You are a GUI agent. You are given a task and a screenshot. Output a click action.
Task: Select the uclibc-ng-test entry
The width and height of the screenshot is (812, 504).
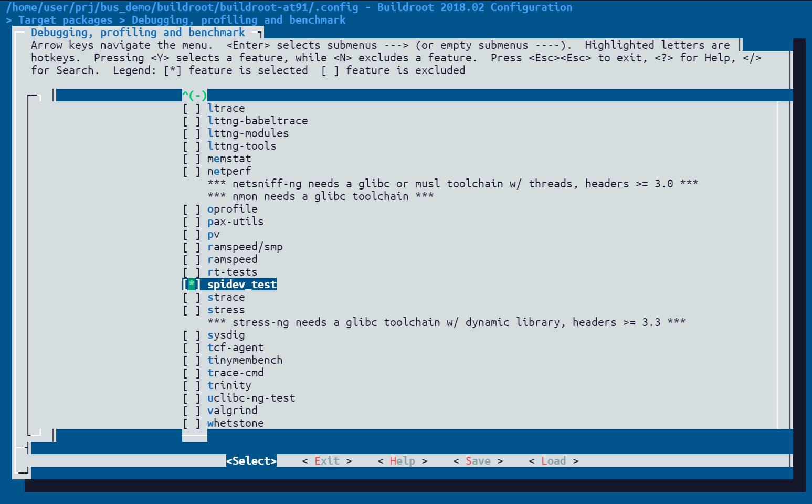coord(251,398)
